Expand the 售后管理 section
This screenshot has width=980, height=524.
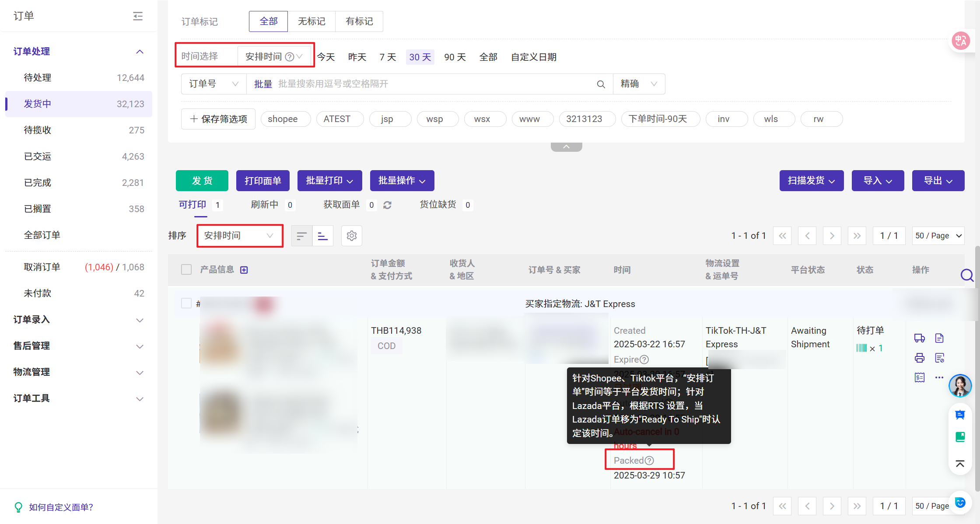140,346
